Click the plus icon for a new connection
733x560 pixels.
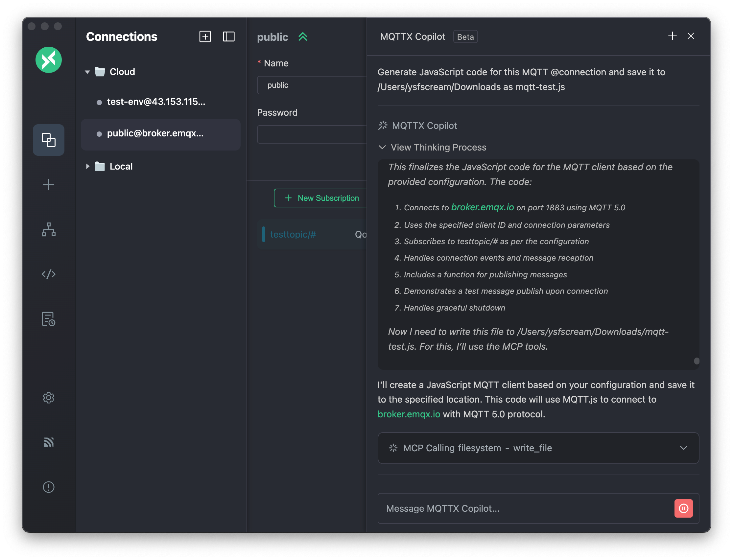[48, 185]
